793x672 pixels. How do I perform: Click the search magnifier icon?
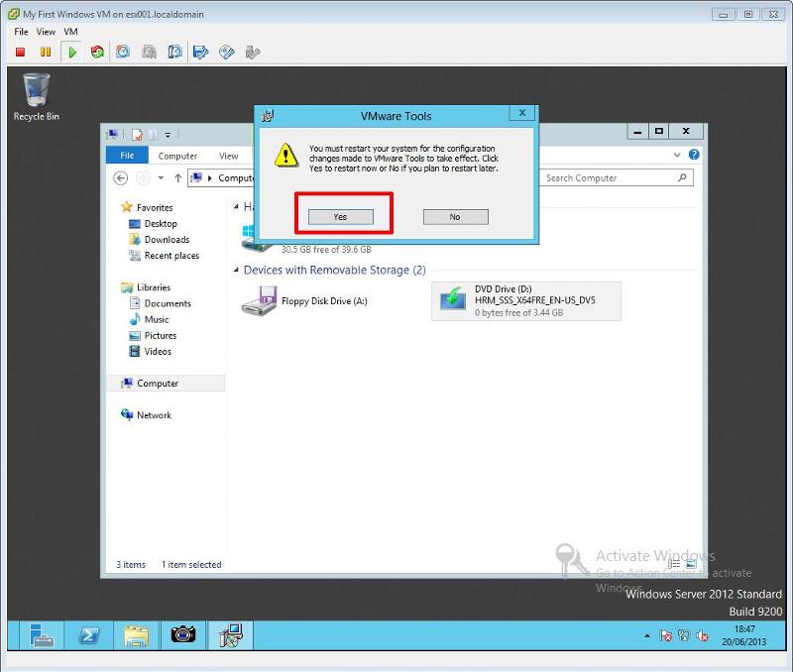[683, 177]
